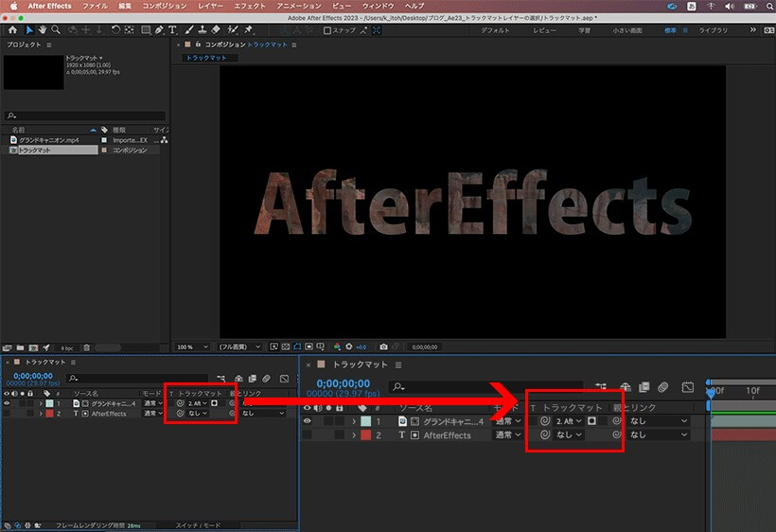Image resolution: width=776 pixels, height=532 pixels.
Task: Click shy layers icon in enlarged timeline
Action: [625, 387]
